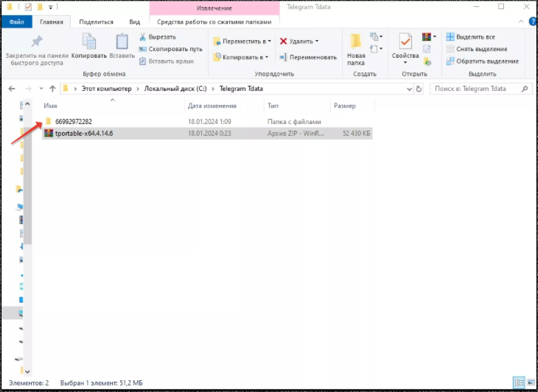The height and width of the screenshot is (392, 538).
Task: Open the Удалить dropdown arrow
Action: [317, 41]
